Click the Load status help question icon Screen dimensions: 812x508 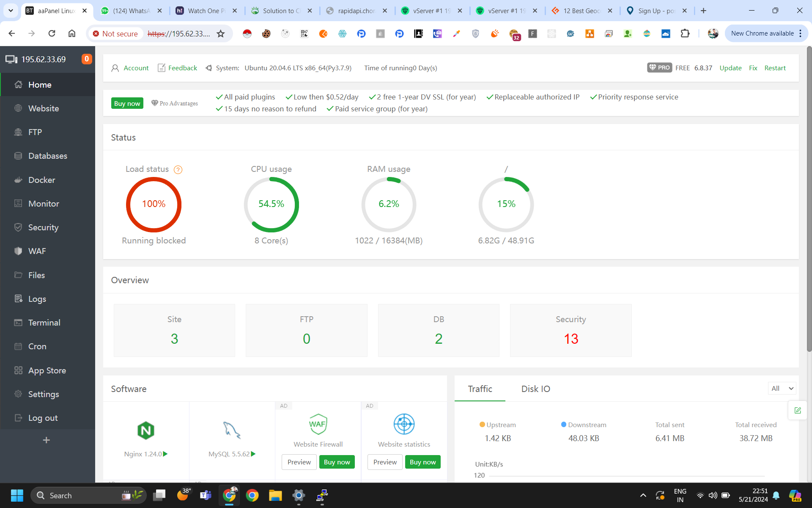click(178, 170)
